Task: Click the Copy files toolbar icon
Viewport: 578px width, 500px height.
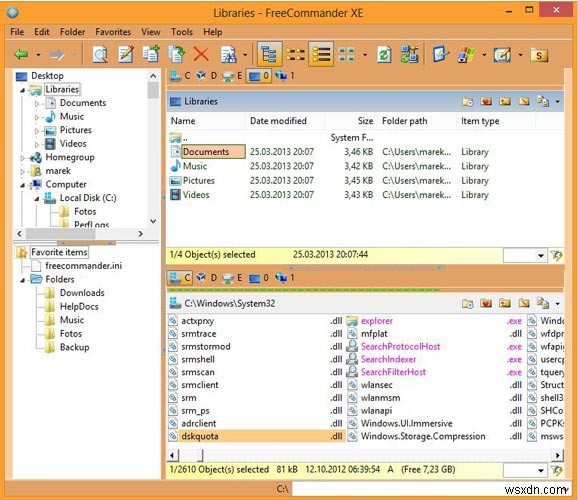Action: coord(151,54)
